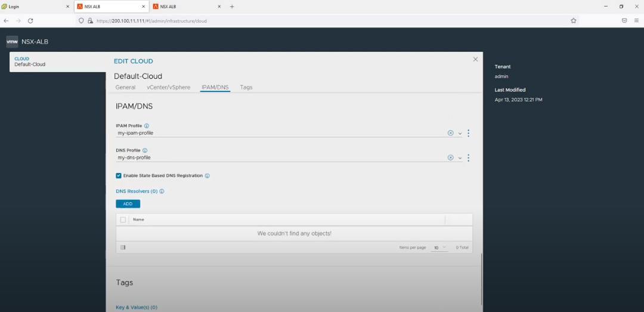
Task: Close the second NSX ALB tab
Action: coord(219,7)
